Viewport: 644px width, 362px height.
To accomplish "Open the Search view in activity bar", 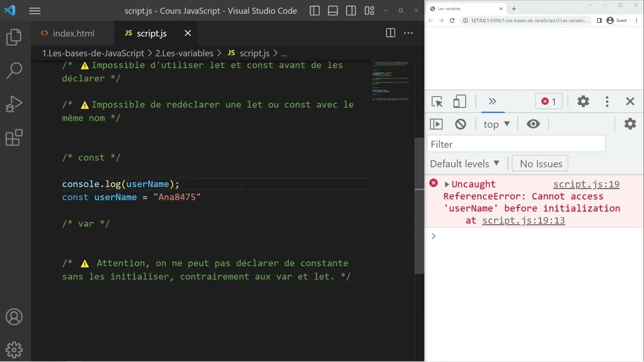I will click(x=14, y=70).
